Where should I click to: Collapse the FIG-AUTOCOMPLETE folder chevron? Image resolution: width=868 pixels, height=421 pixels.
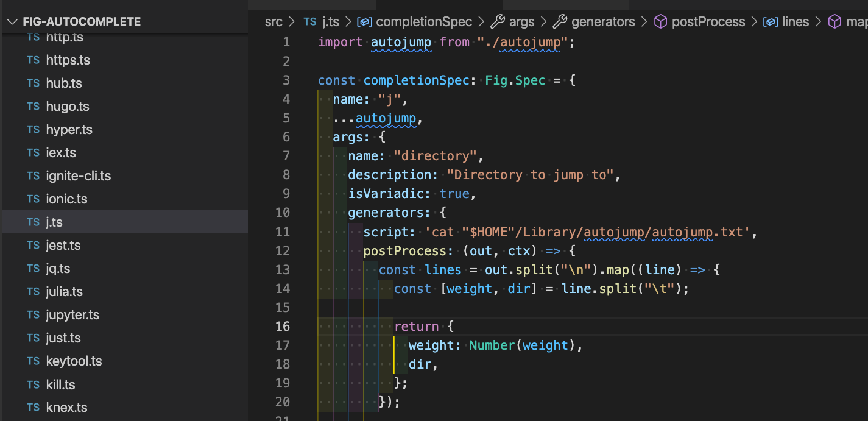click(12, 21)
